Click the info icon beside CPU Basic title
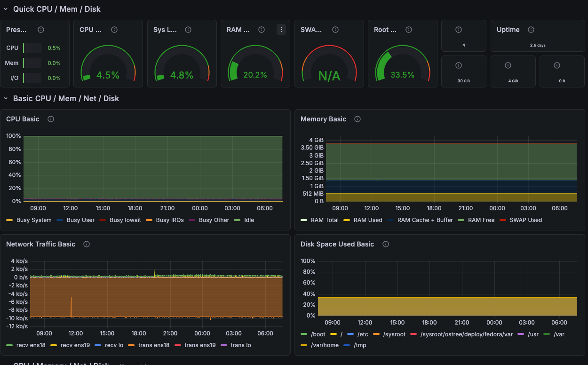 pos(51,119)
